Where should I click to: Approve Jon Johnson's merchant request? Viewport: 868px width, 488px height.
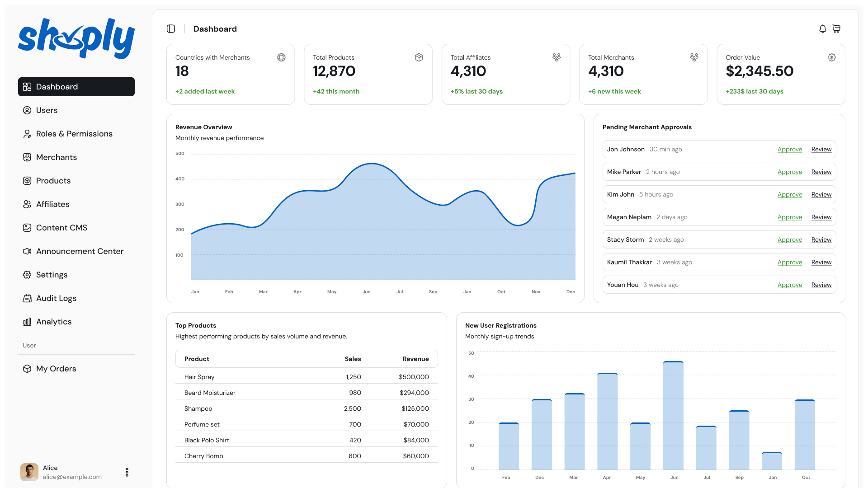click(790, 149)
